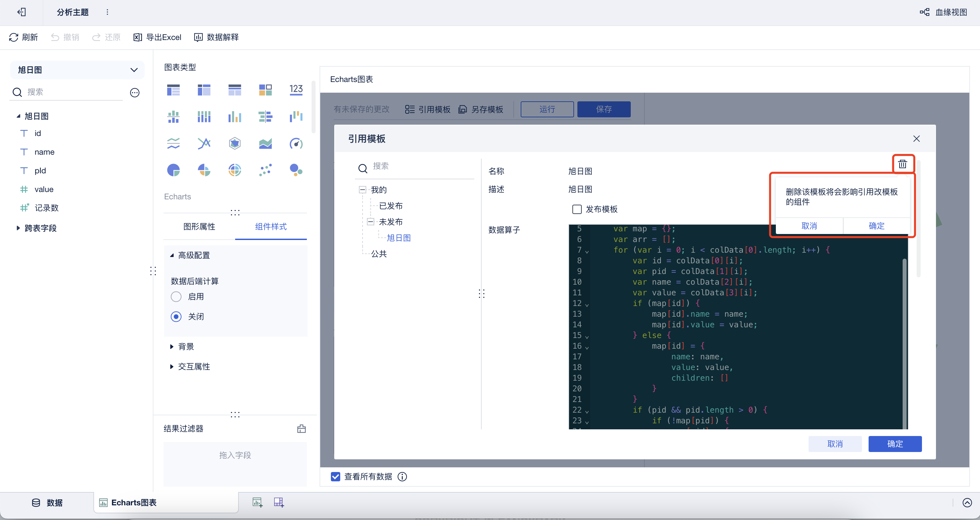Select the pie chart type icon

[173, 170]
